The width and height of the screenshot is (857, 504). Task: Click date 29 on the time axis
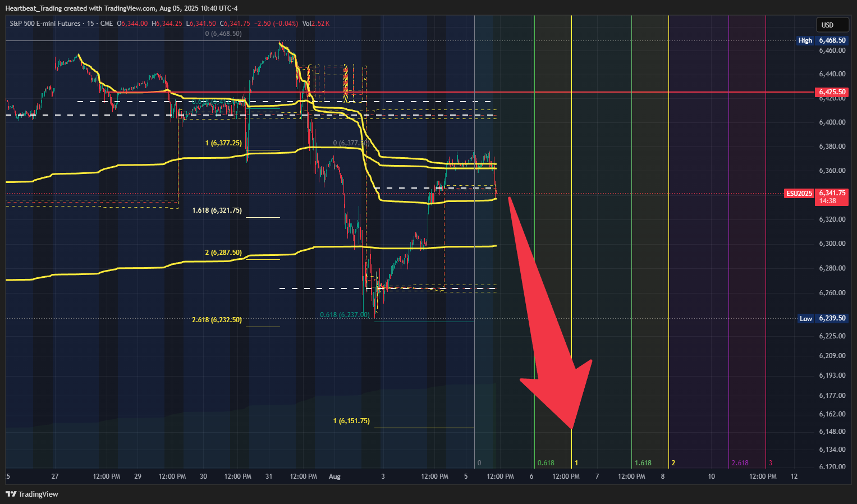pyautogui.click(x=138, y=476)
